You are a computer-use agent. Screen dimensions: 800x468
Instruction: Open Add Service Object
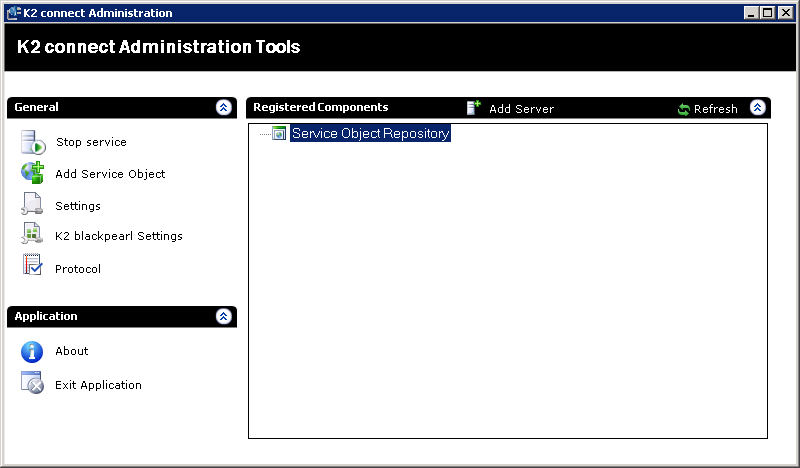point(110,174)
